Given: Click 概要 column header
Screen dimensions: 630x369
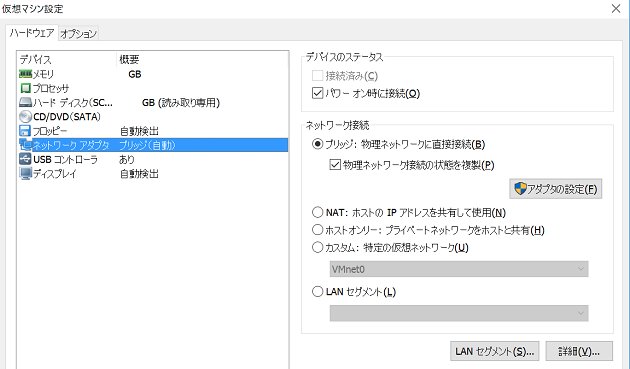Looking at the screenshot, I should coord(202,59).
